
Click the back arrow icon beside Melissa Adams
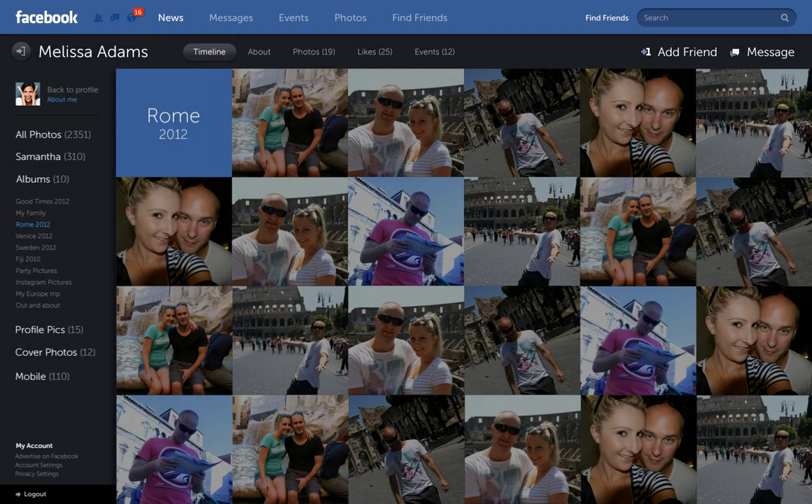(21, 51)
